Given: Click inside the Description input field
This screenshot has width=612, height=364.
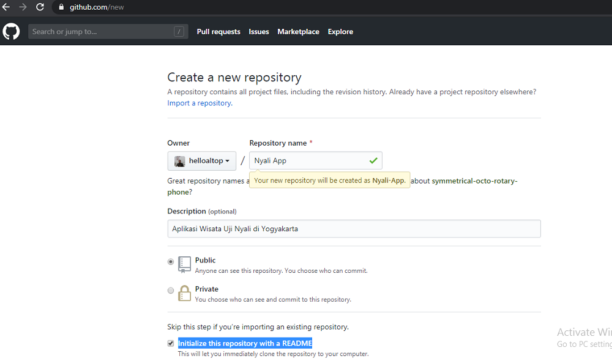Looking at the screenshot, I should [x=354, y=228].
